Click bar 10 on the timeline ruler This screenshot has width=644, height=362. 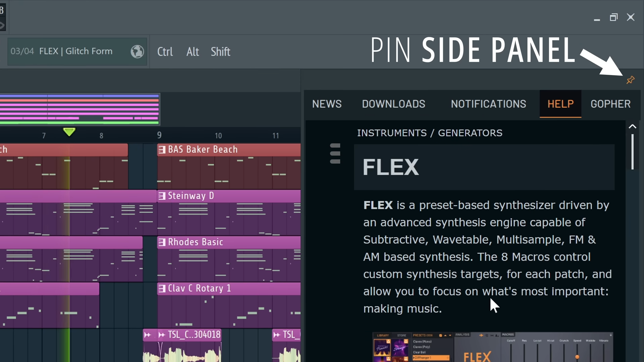click(x=218, y=135)
